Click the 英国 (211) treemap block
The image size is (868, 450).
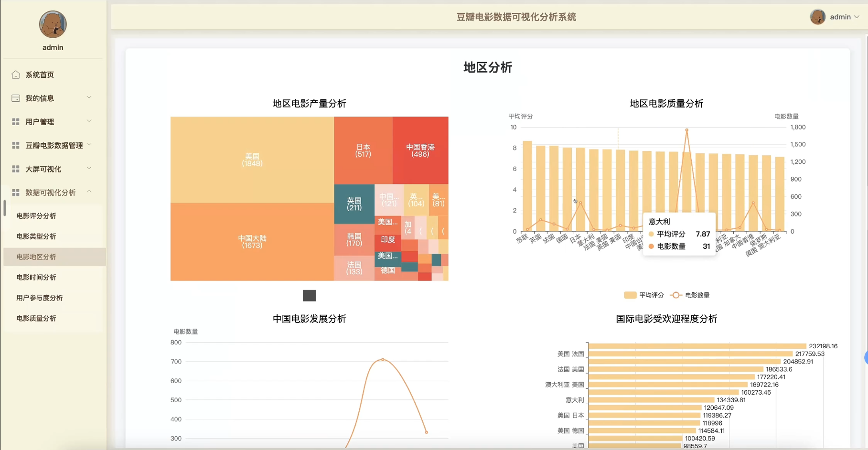point(354,204)
